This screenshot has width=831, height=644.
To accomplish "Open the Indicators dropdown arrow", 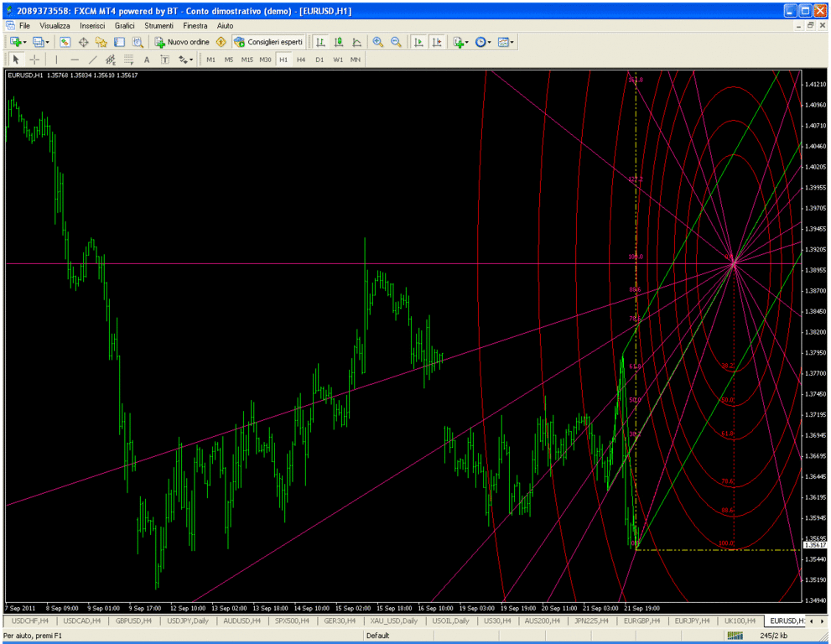I will point(467,43).
